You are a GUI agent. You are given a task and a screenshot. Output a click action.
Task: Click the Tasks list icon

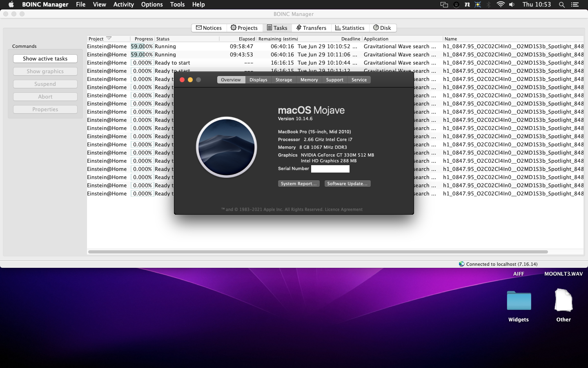(x=269, y=27)
